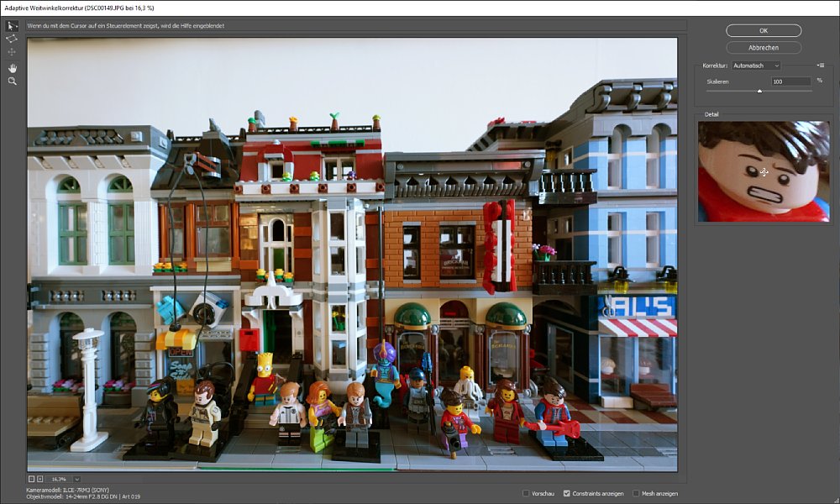Open the Korrektur dropdown set to Automatisch
Screen dimensions: 840x504
[755, 66]
